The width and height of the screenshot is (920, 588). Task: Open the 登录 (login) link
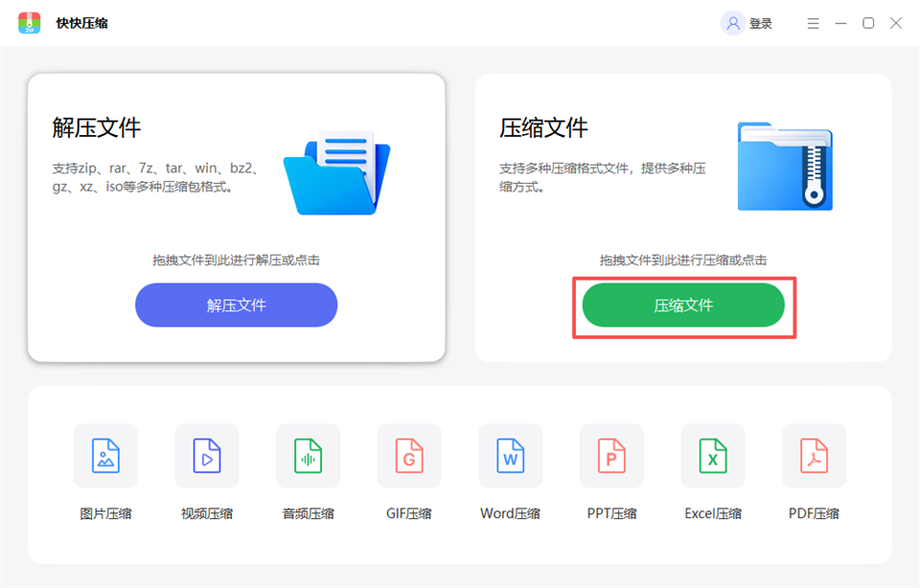click(760, 23)
